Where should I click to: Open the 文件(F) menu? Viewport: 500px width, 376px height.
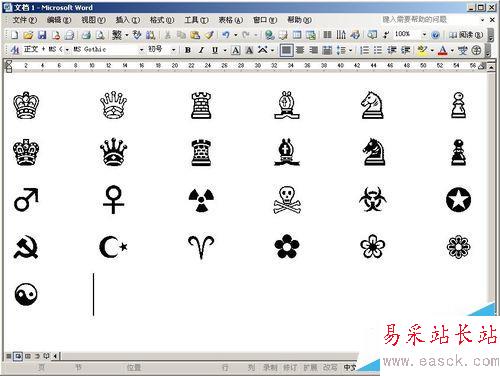(x=25, y=20)
